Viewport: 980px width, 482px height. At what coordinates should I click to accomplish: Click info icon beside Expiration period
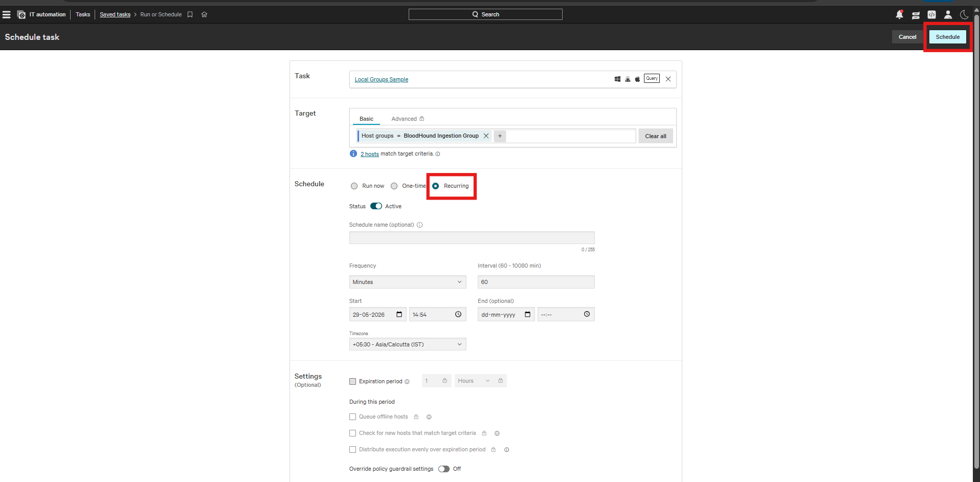pyautogui.click(x=407, y=382)
